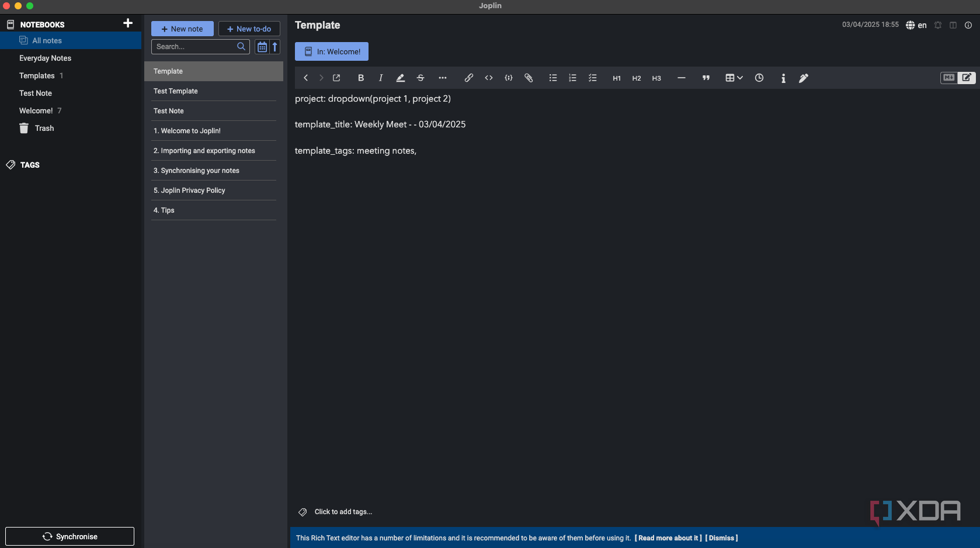This screenshot has height=548, width=980.
Task: Open spell checker language en
Action: [x=916, y=25]
